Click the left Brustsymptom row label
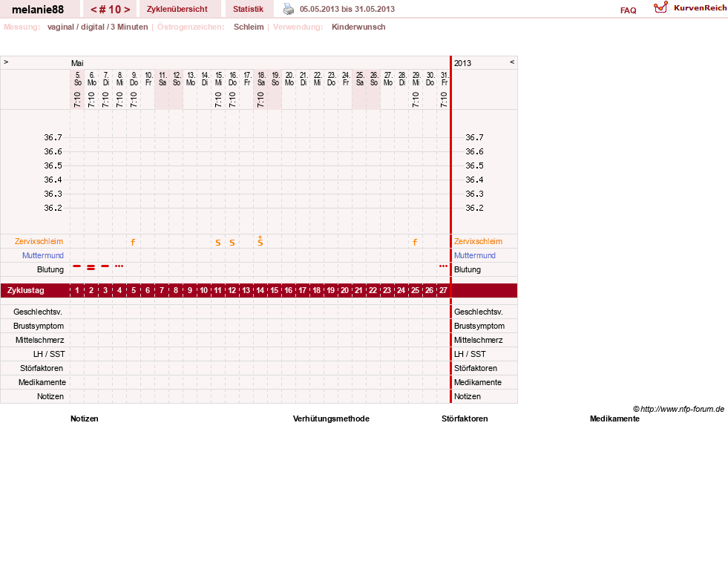The width and height of the screenshot is (728, 581). [39, 326]
